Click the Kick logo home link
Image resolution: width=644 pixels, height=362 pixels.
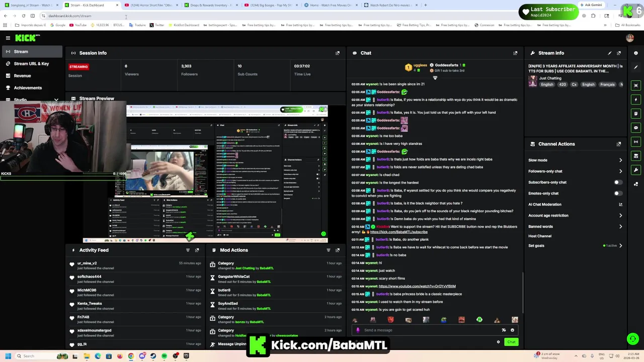[x=26, y=38]
